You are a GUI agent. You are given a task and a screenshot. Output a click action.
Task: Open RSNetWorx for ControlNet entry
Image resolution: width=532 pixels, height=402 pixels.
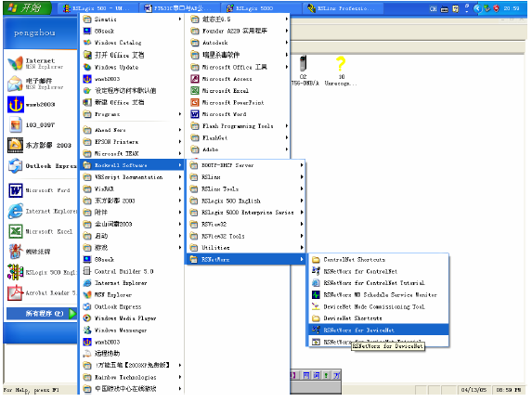click(x=379, y=271)
